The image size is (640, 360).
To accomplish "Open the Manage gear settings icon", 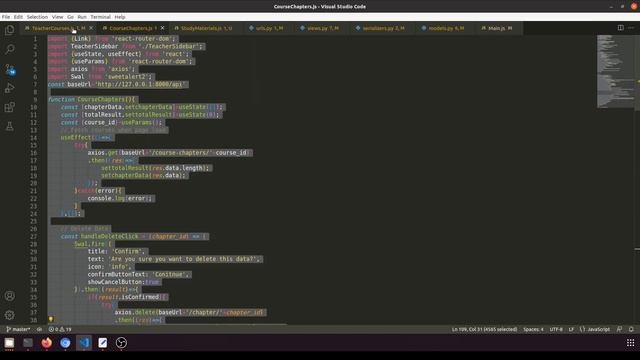I will (x=9, y=315).
